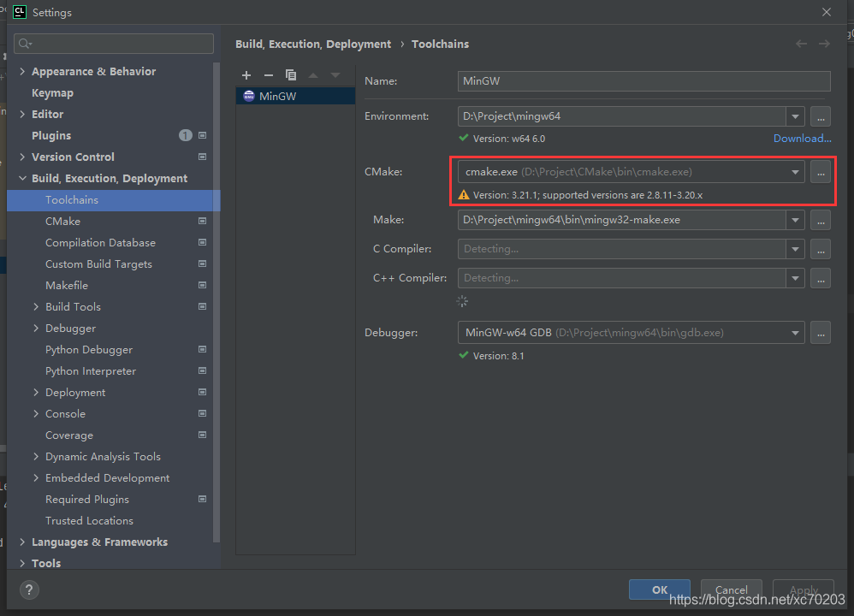Open the CMake executable dropdown
Screen dimensions: 854x616
coord(795,172)
